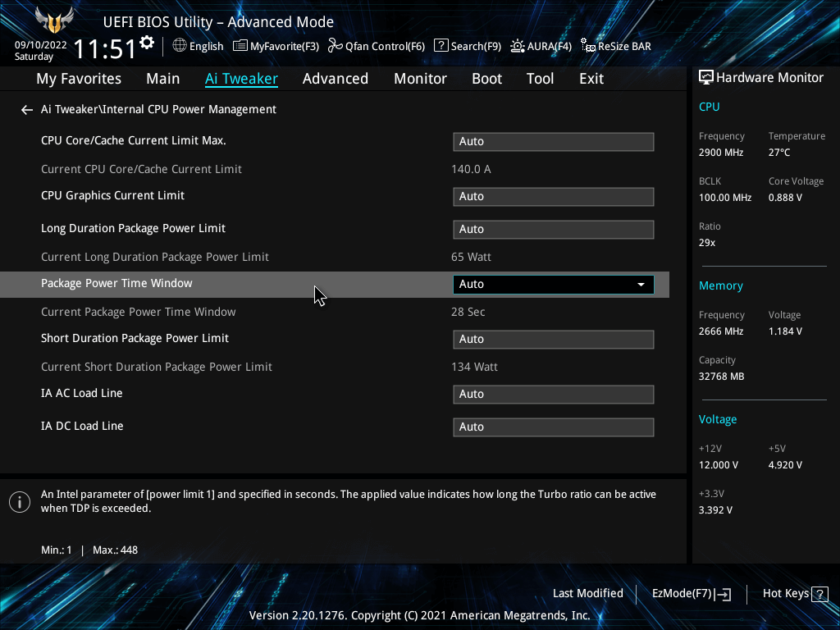Click the 2900 MHz CPU frequency value

[721, 153]
